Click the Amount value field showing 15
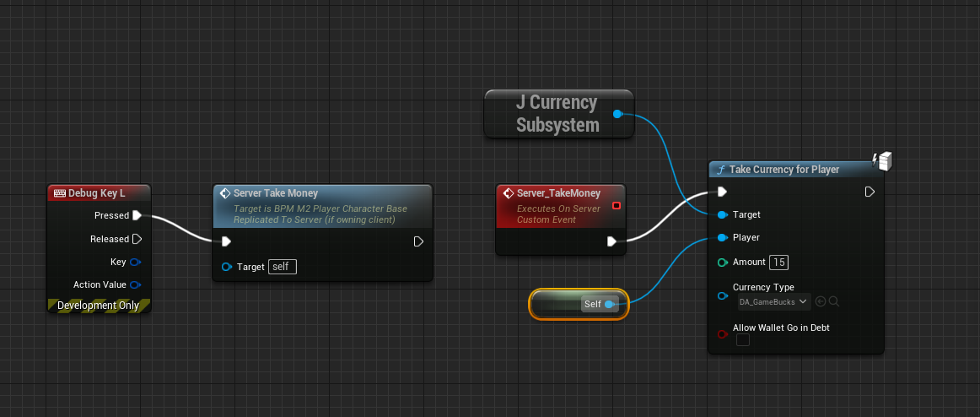The width and height of the screenshot is (980, 417). point(778,263)
